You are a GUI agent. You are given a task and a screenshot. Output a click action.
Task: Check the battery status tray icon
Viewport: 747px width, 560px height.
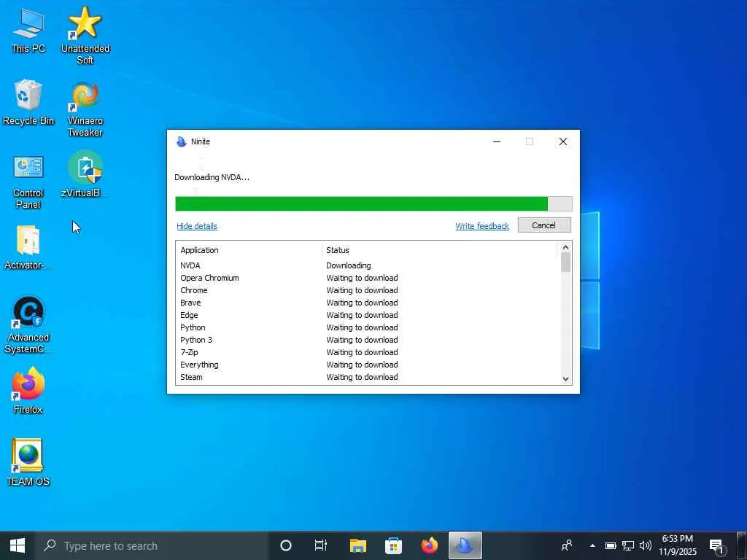coord(611,545)
